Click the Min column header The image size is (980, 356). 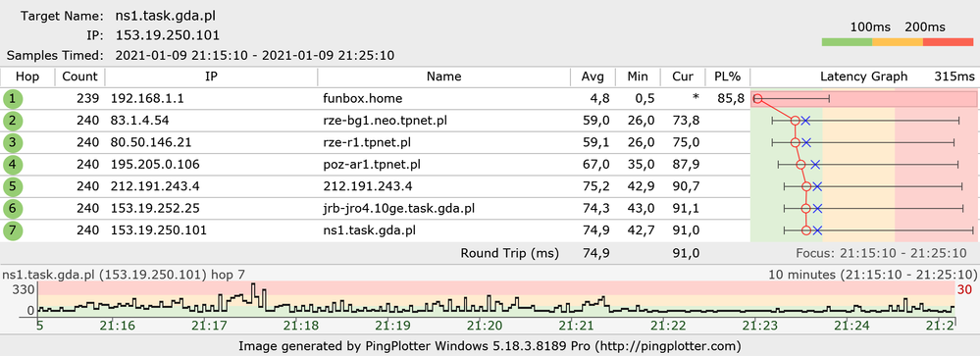click(x=638, y=76)
